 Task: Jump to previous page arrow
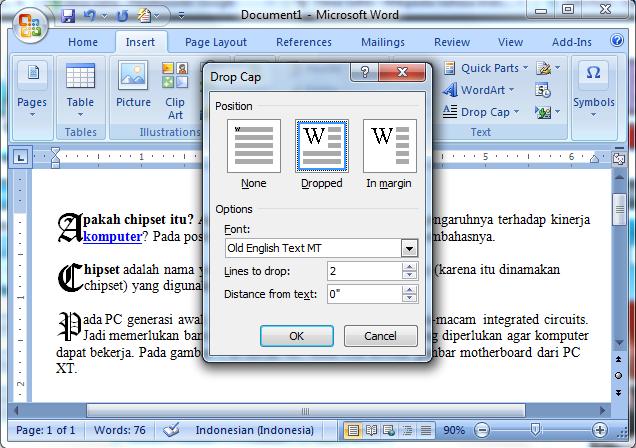(619, 359)
